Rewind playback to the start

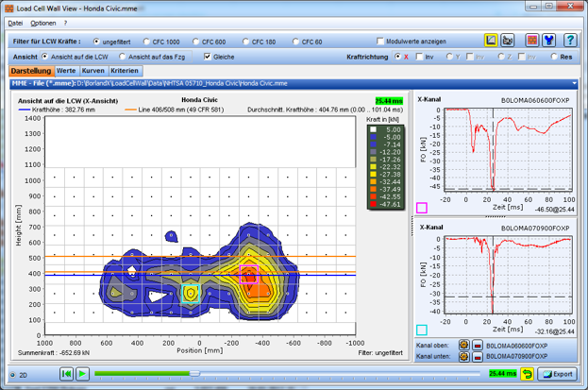66,374
